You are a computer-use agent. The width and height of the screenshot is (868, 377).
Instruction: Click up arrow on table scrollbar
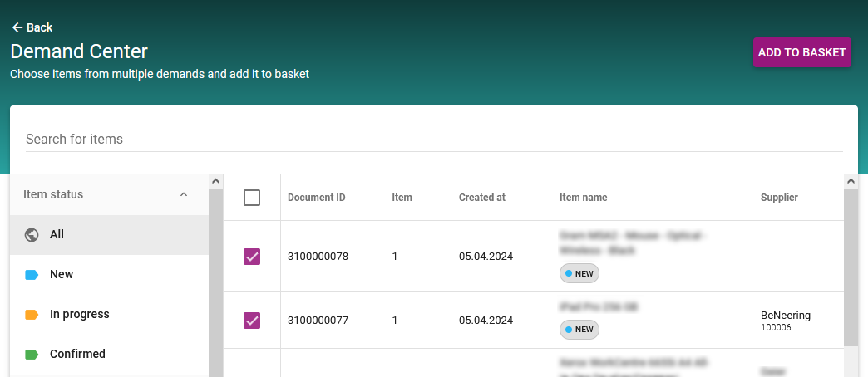pos(851,181)
